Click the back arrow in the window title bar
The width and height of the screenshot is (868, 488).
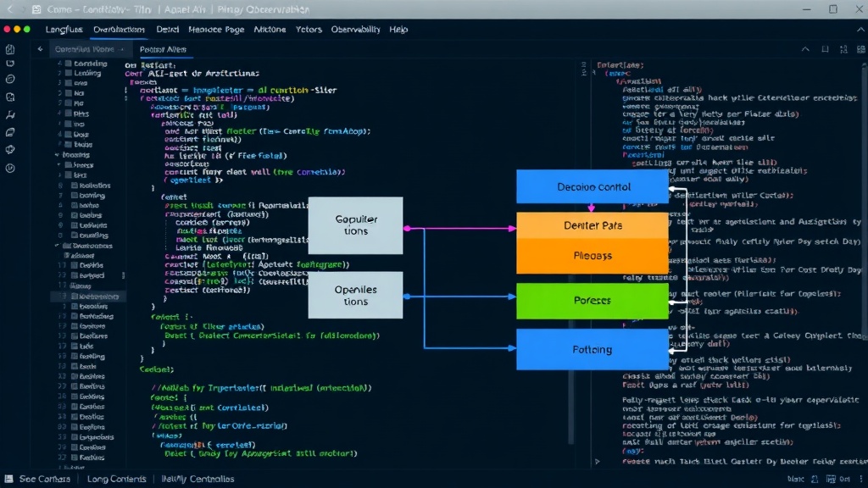click(x=9, y=9)
